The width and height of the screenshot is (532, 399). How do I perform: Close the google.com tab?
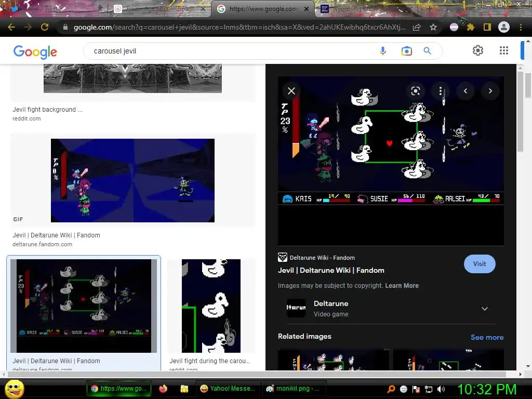(307, 9)
